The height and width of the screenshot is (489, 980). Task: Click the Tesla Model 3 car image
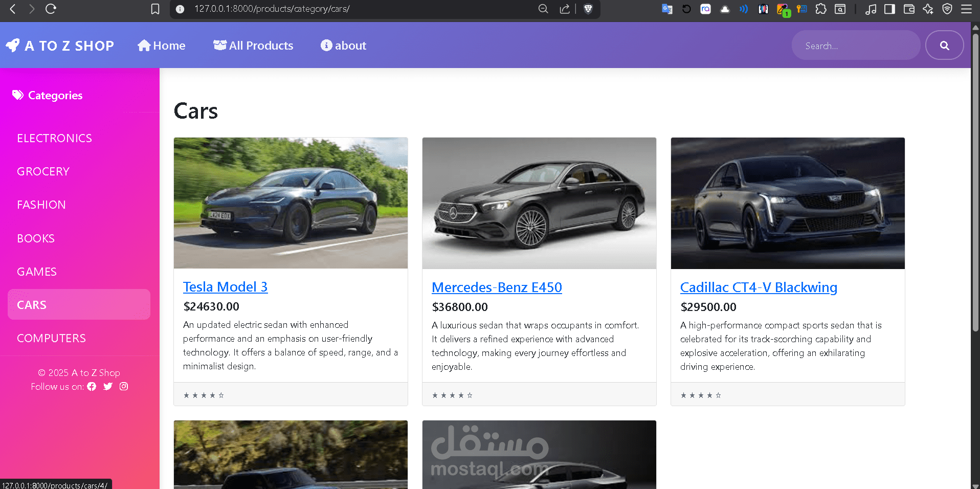tap(291, 203)
